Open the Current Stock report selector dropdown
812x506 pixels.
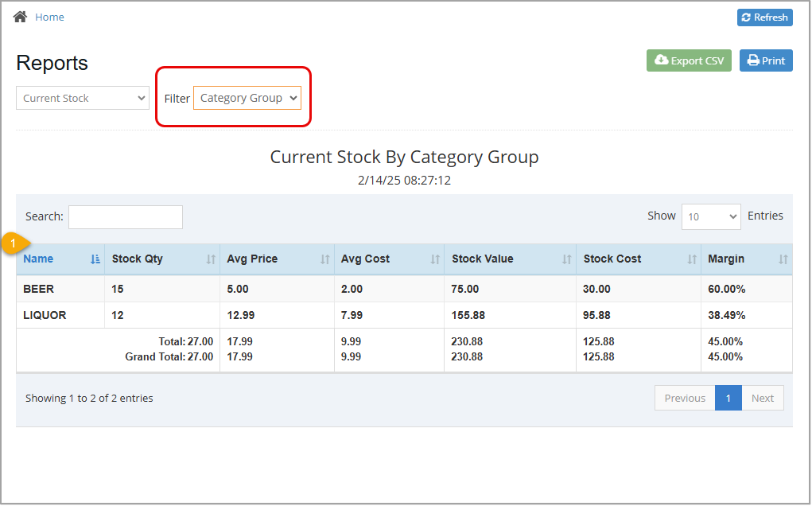[82, 97]
